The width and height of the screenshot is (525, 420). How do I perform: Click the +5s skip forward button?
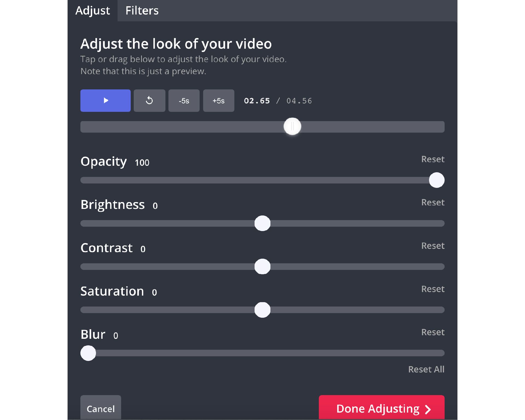click(x=218, y=100)
